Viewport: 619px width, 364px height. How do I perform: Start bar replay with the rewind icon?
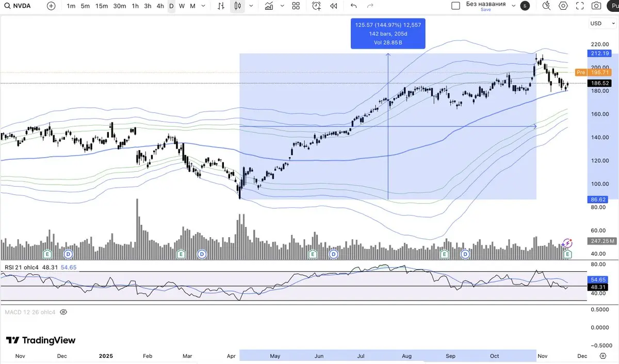[334, 6]
